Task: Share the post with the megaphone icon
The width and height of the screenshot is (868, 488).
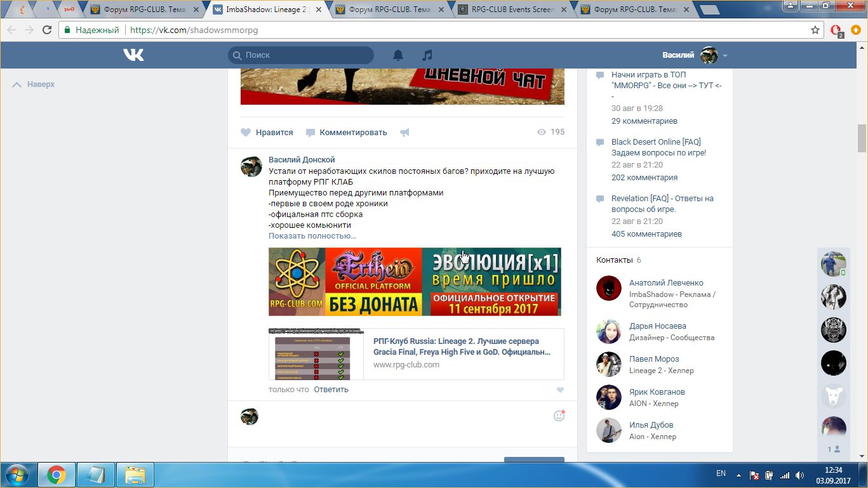Action: pos(404,133)
